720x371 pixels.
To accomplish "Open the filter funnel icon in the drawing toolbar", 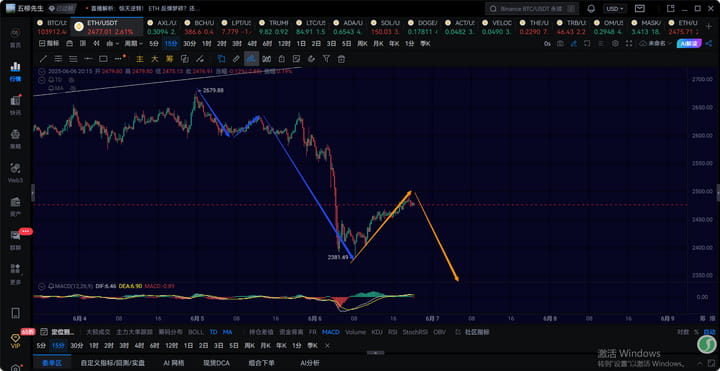I will point(326,59).
